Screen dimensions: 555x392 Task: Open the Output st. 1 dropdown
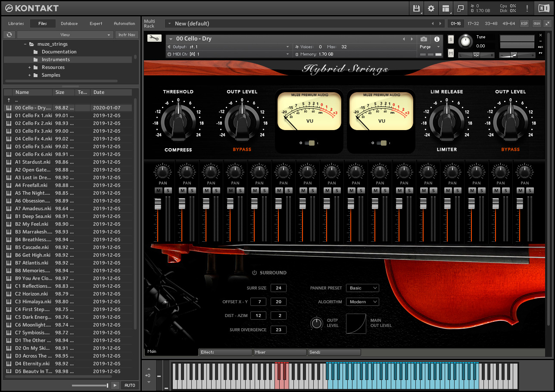(229, 47)
